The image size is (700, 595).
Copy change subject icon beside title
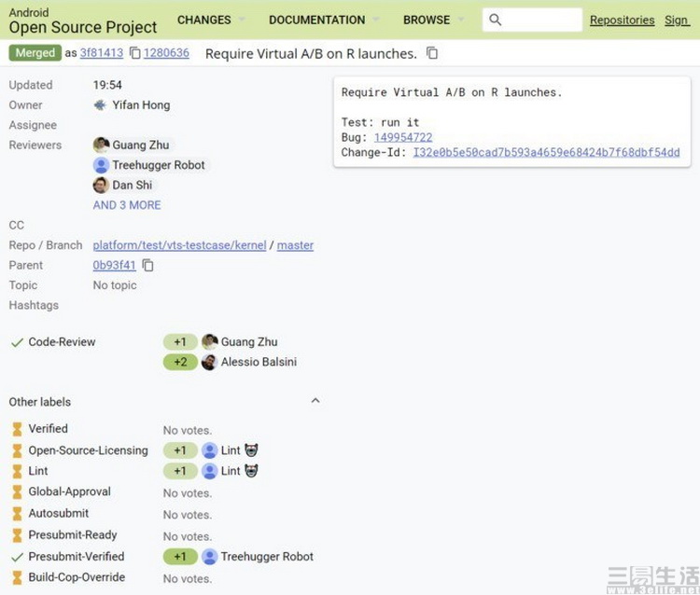point(432,53)
